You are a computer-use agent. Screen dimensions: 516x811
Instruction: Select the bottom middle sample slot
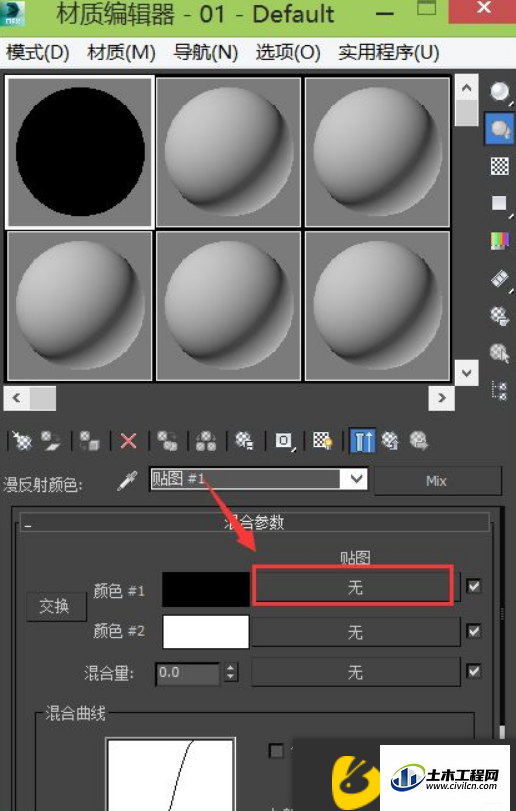coord(229,306)
